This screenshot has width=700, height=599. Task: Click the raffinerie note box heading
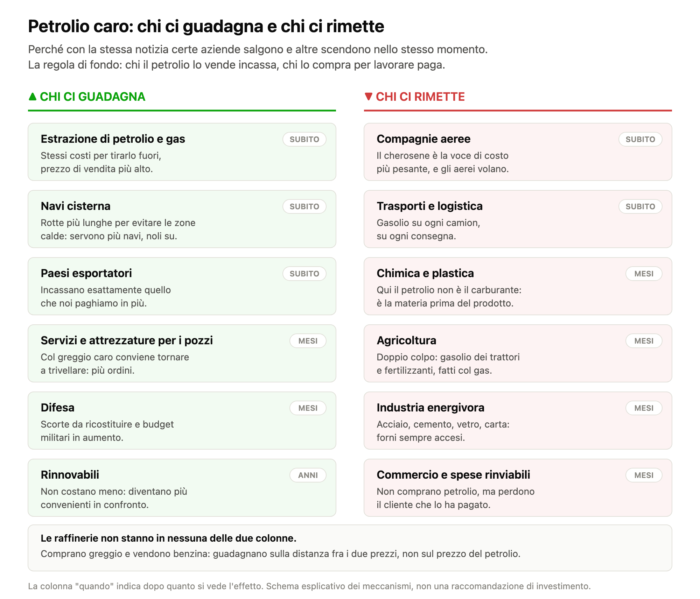[168, 538]
